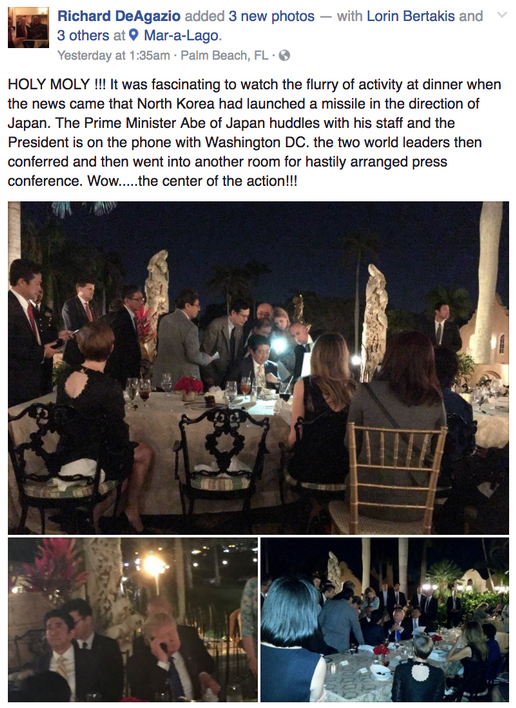Open the 3 new photos link
This screenshot has width=516, height=708.
271,16
